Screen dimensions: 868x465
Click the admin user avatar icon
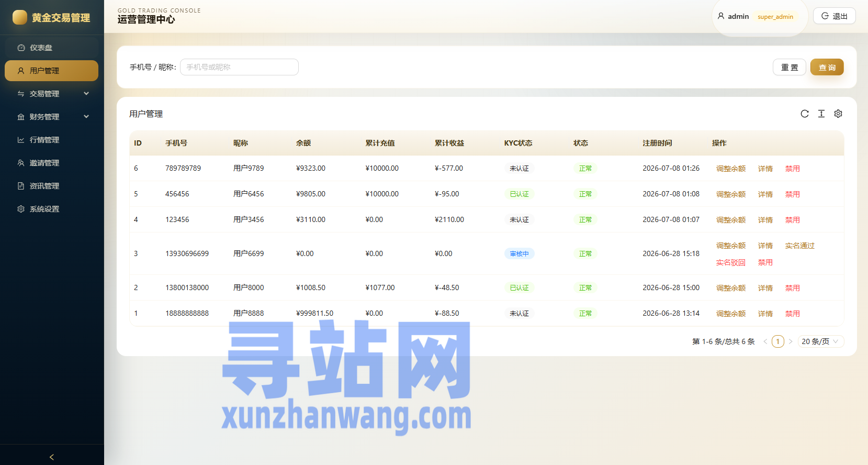pos(721,16)
